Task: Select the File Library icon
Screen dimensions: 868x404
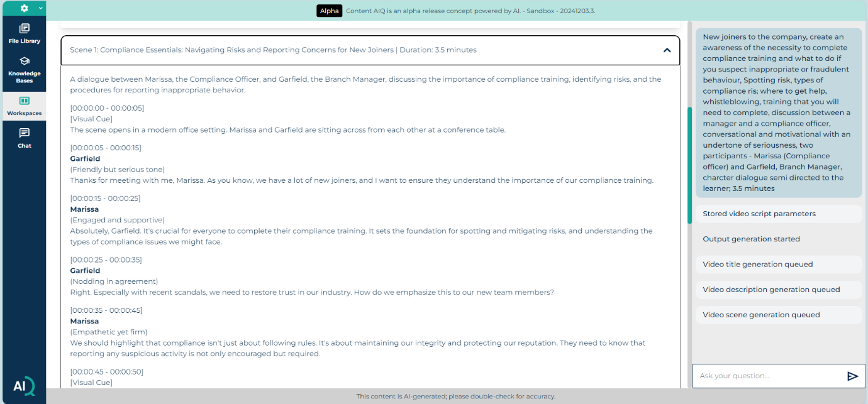Action: tap(24, 30)
